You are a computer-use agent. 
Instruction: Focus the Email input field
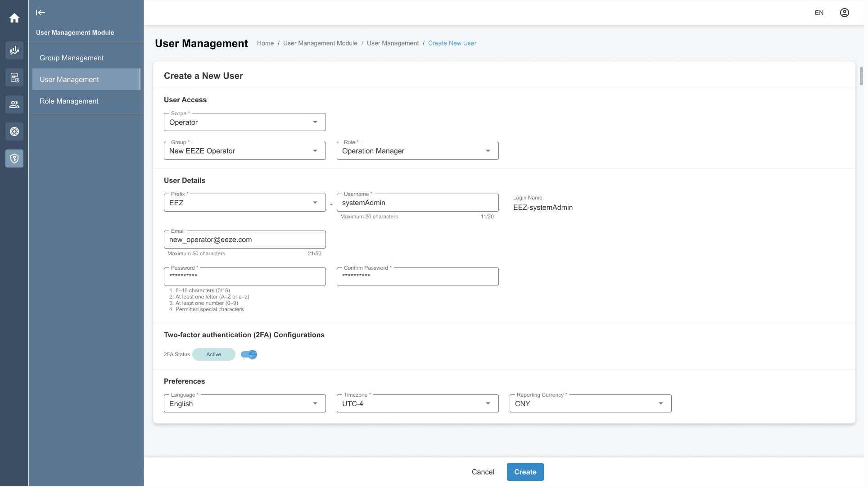tap(246, 240)
